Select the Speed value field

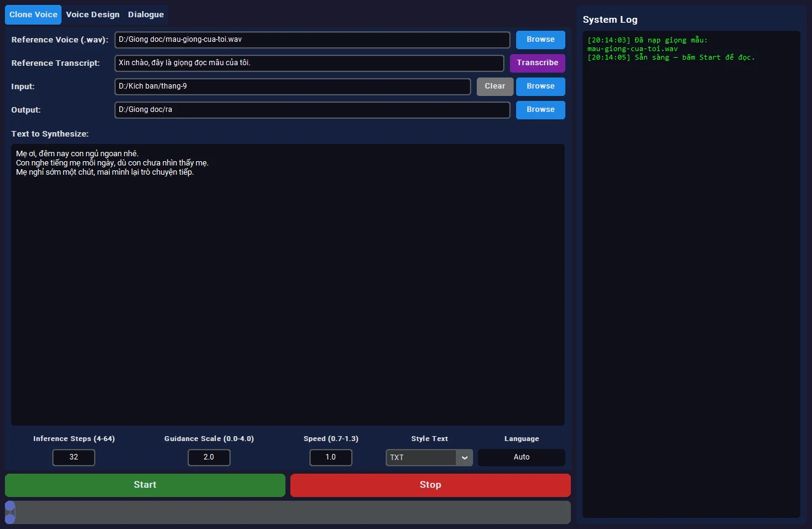tap(331, 458)
